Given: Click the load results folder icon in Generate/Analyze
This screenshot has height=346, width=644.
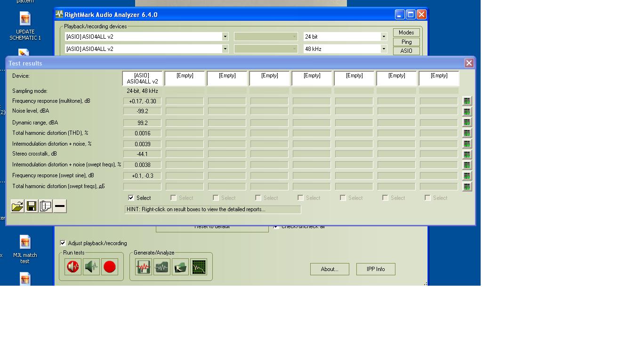Looking at the screenshot, I should (180, 267).
